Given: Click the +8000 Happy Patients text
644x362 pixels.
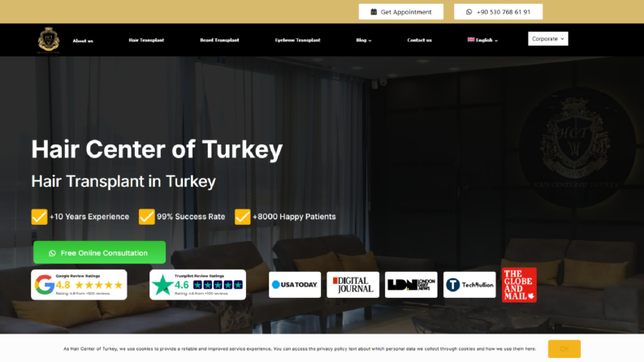Looking at the screenshot, I should 294,217.
